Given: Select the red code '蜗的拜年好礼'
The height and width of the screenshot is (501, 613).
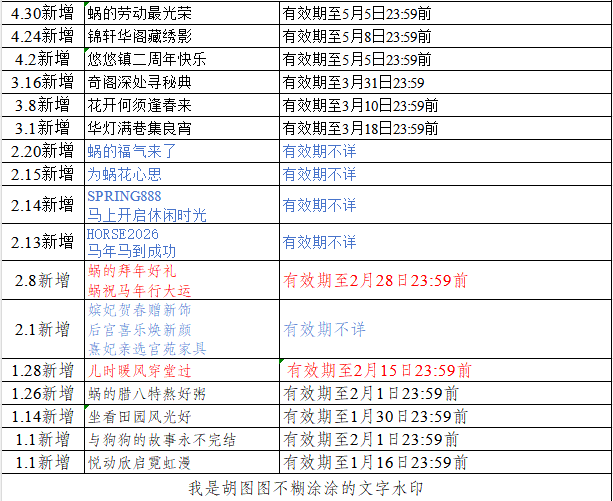Looking at the screenshot, I should 132,270.
